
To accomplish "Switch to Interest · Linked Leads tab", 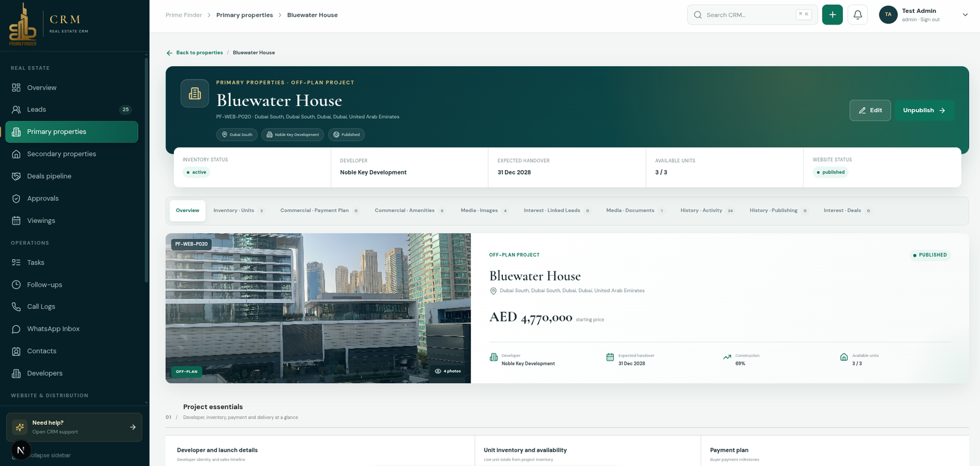I will click(x=557, y=211).
